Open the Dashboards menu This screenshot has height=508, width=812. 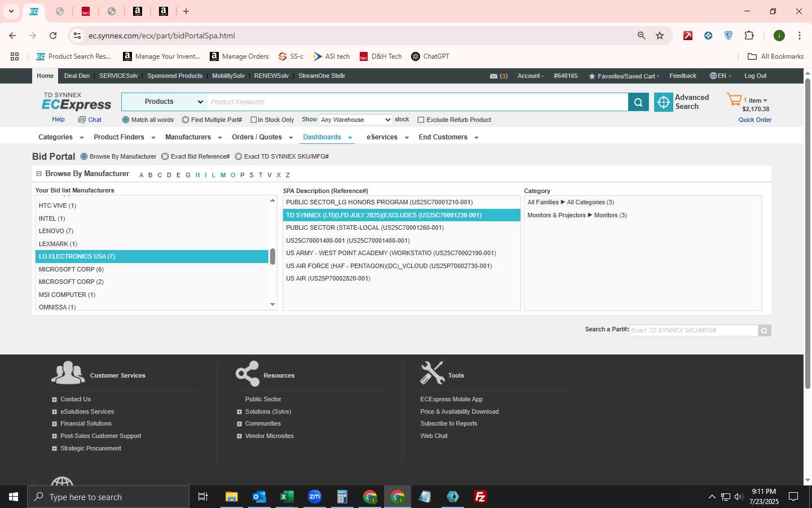point(328,137)
